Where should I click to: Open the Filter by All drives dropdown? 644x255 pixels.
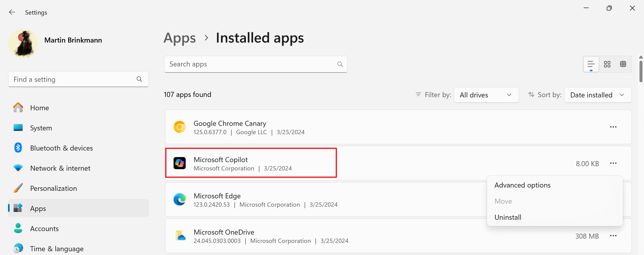486,95
